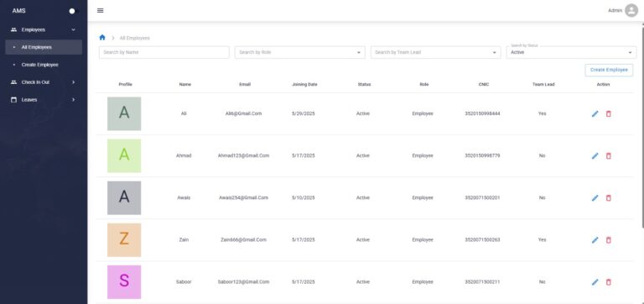Open the Search by Team Lead dropdown
644x304 pixels.
[436, 52]
